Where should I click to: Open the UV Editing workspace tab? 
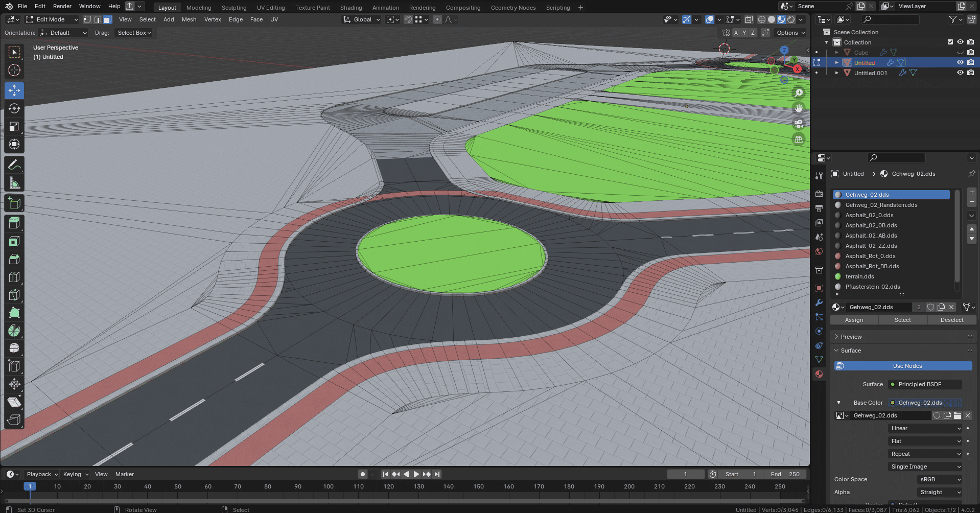(x=270, y=8)
